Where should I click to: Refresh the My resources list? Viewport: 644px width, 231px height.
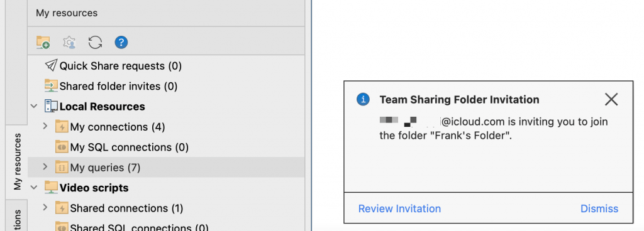coord(96,42)
